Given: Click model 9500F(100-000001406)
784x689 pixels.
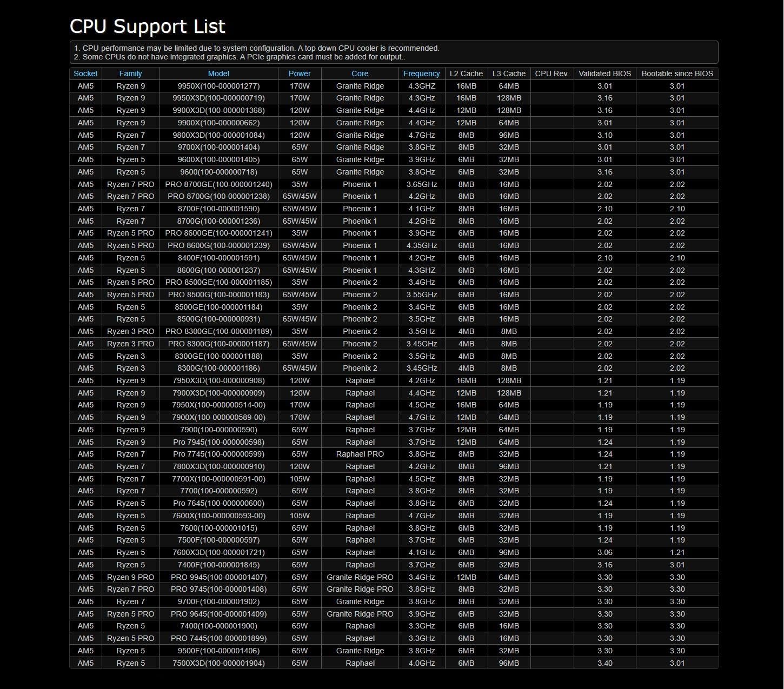Looking at the screenshot, I should pos(218,651).
